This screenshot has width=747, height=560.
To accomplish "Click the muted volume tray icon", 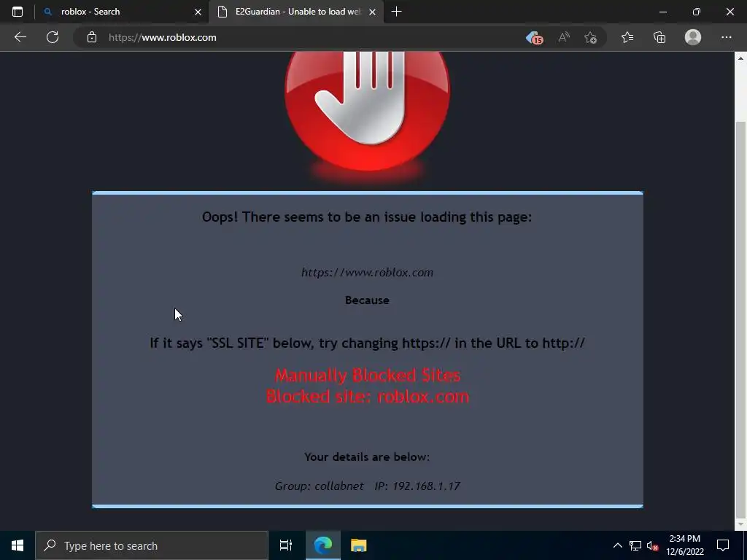I will (652, 545).
